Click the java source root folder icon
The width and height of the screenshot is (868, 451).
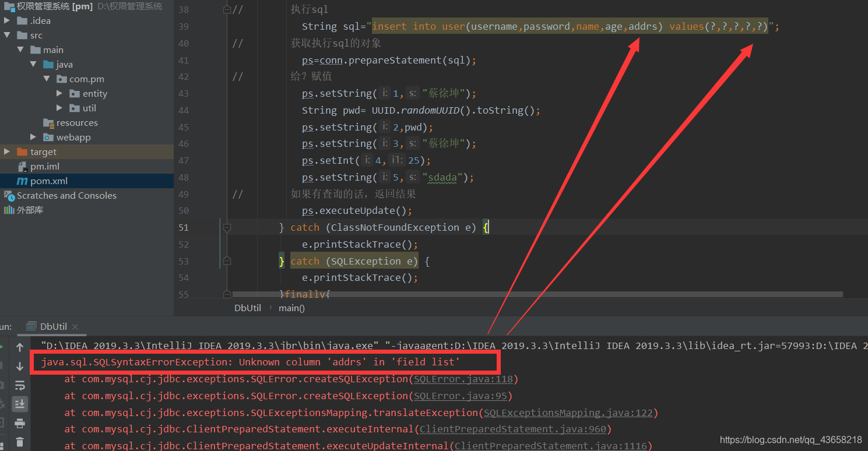click(x=48, y=65)
